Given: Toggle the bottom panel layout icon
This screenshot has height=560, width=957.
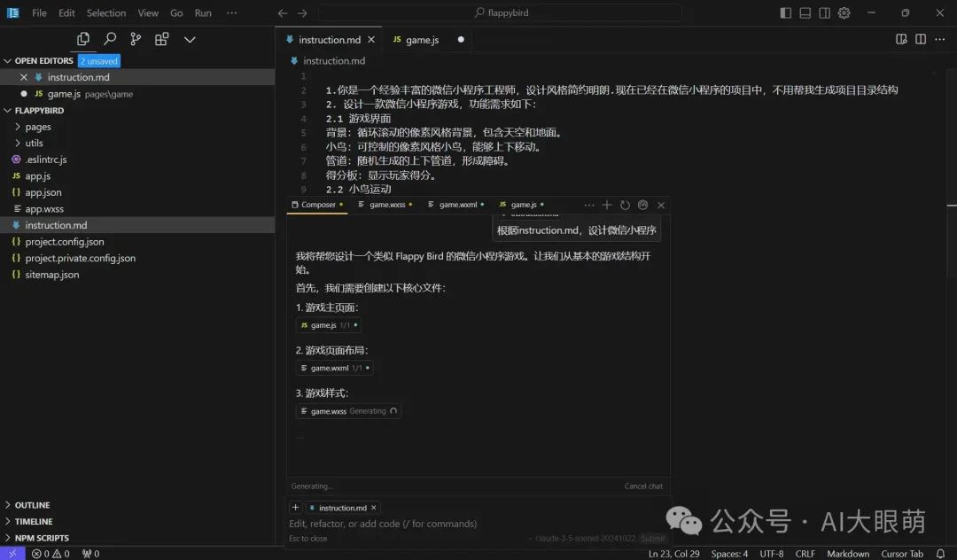Looking at the screenshot, I should click(805, 12).
